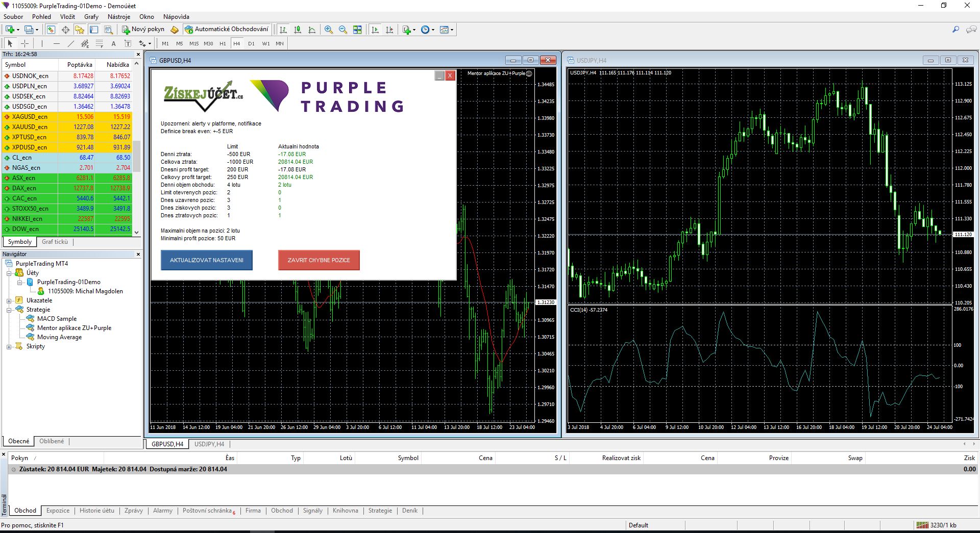Toggle the Terminal panel icon
Screen dimensions: 980x533
(x=94, y=30)
